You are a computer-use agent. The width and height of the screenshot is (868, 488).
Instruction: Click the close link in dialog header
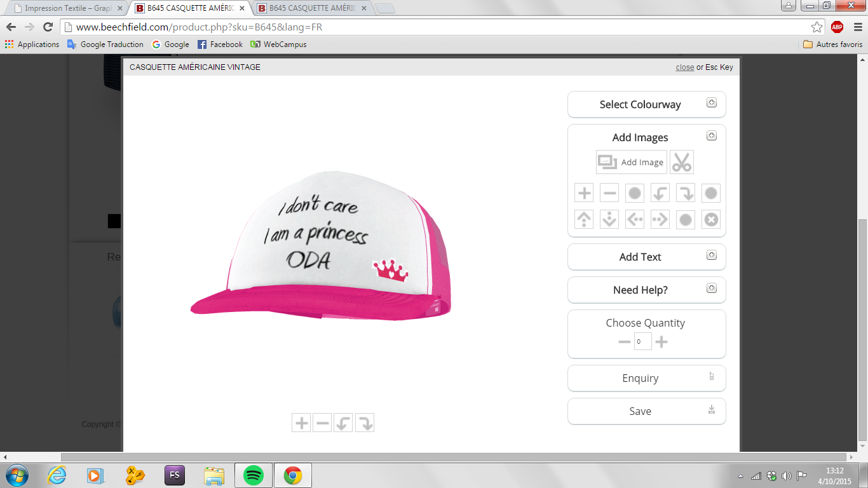pyautogui.click(x=684, y=67)
